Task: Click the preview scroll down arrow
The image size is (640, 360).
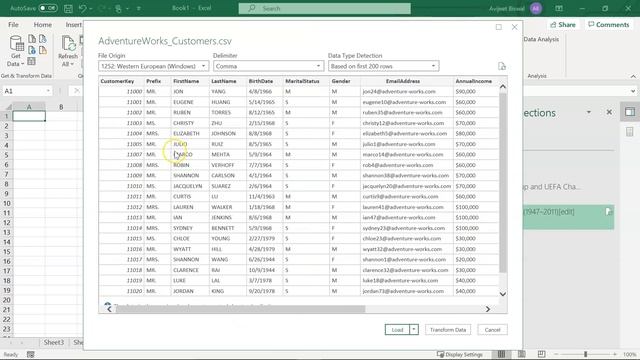Action: pyautogui.click(x=503, y=294)
